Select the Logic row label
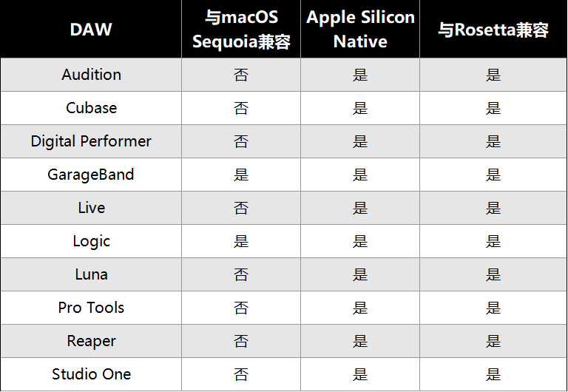Viewport: 568px width, 392px height. 91,241
